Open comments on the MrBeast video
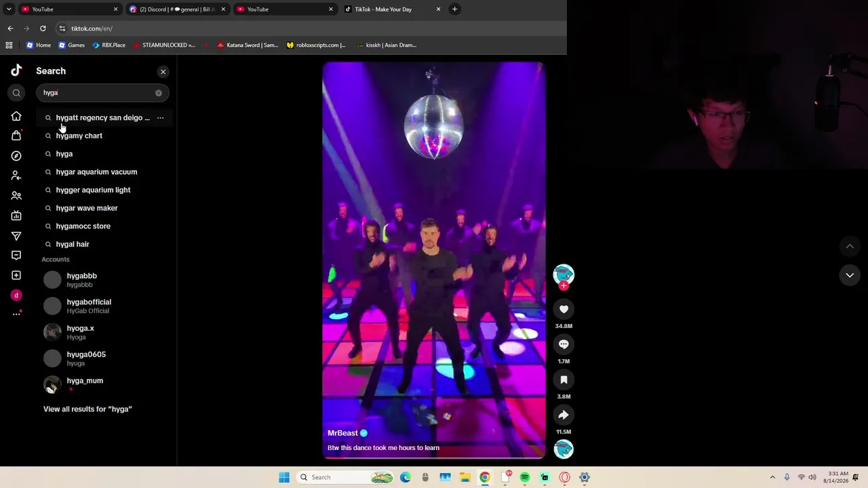868x488 pixels. [564, 344]
